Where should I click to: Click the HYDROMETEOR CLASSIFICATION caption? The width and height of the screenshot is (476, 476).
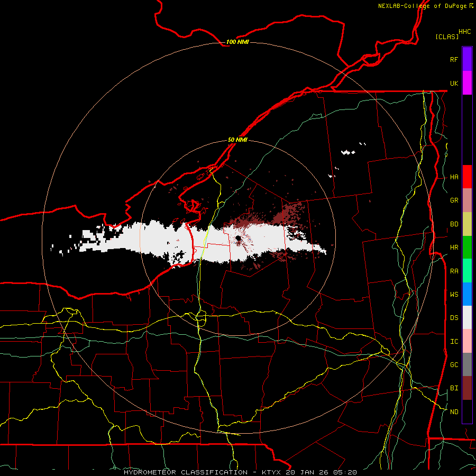click(186, 472)
